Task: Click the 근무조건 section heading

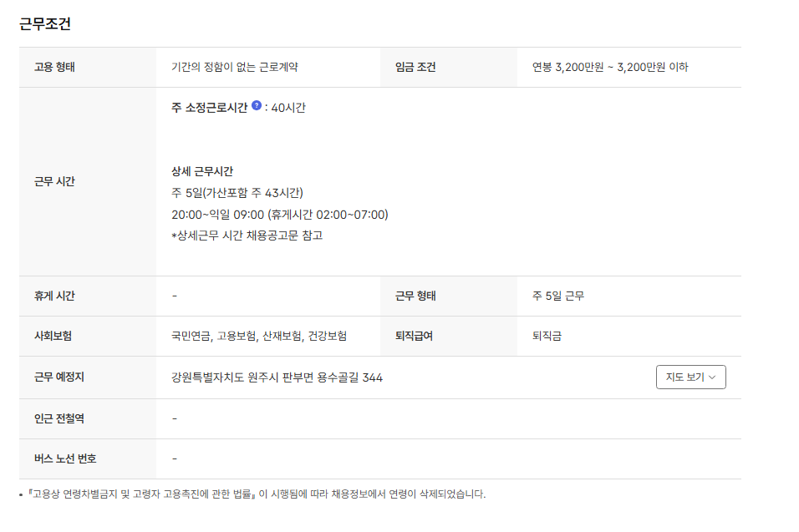Action: 45,23
